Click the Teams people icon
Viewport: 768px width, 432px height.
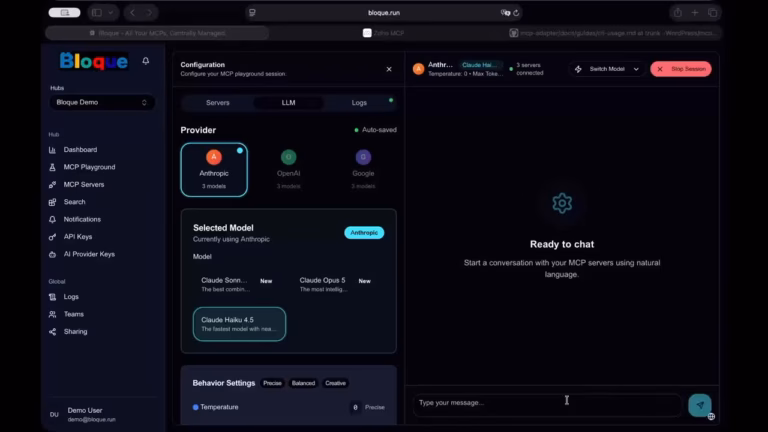click(x=52, y=314)
